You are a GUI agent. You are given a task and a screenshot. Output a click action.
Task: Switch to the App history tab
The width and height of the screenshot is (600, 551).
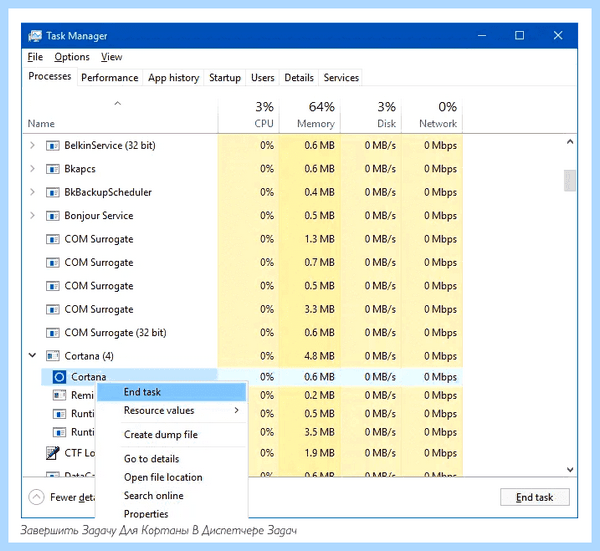click(x=173, y=78)
